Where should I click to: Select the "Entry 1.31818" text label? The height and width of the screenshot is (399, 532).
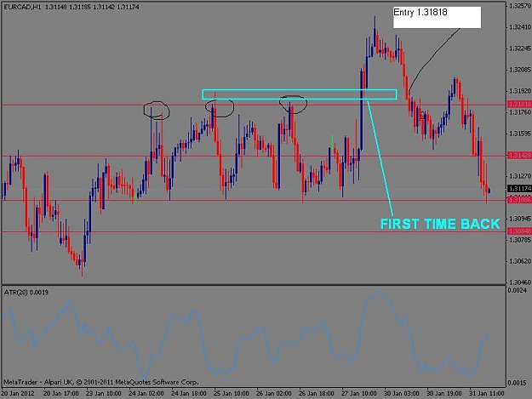pos(420,13)
